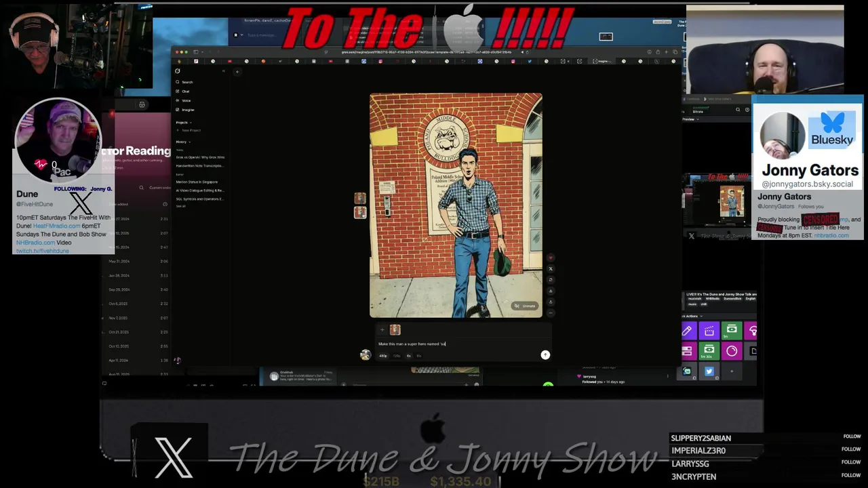Select 480p resolution option
Image resolution: width=868 pixels, height=488 pixels.
[383, 356]
